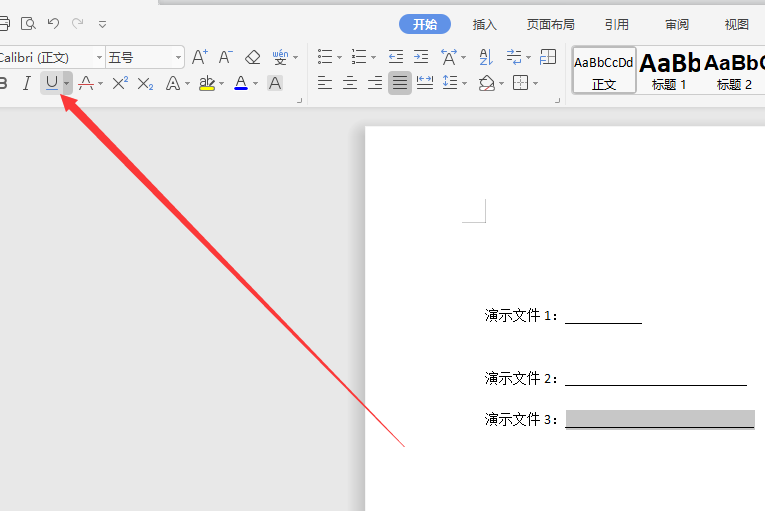Toggle underline formatting
This screenshot has width=765, height=511.
point(52,83)
